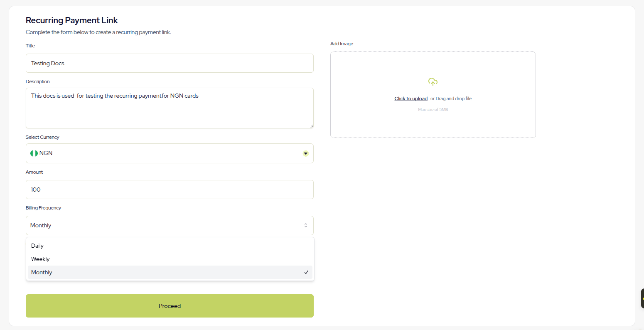Click the 'Amount' label
The image size is (644, 330).
tap(34, 172)
